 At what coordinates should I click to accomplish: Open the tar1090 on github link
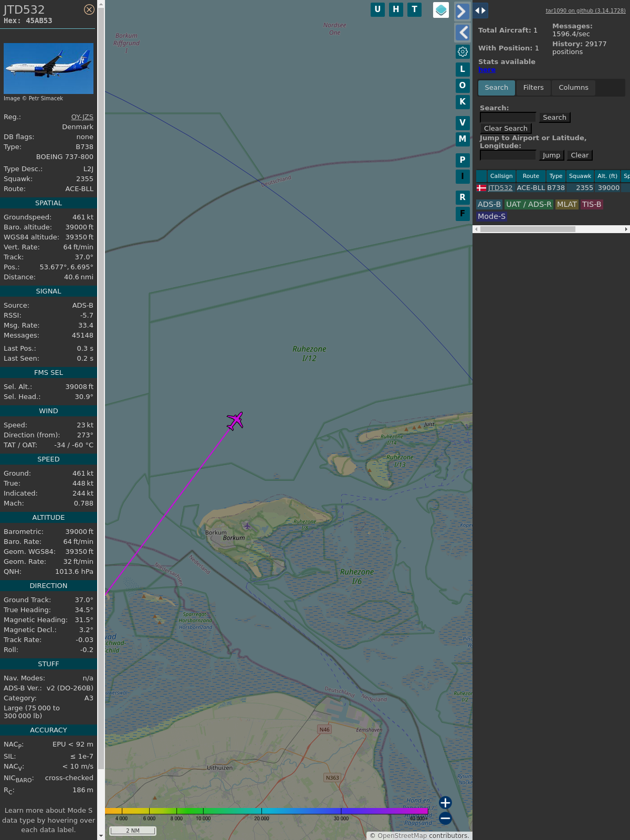point(585,10)
